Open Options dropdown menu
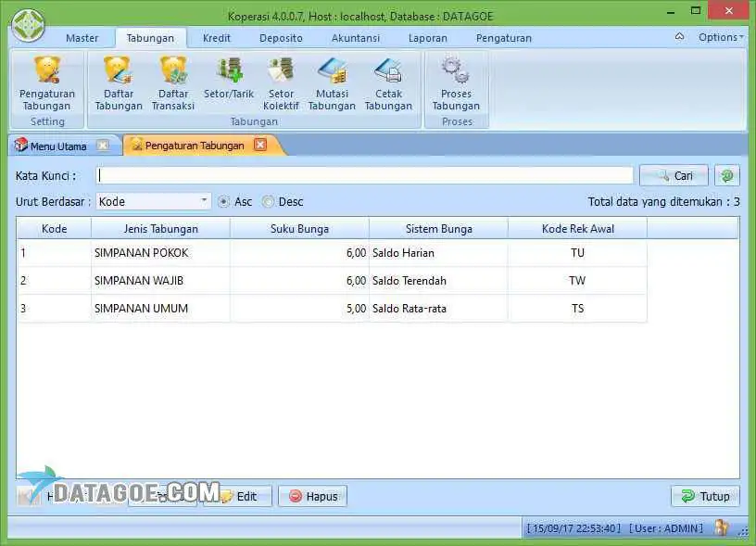This screenshot has width=756, height=546. (x=720, y=37)
